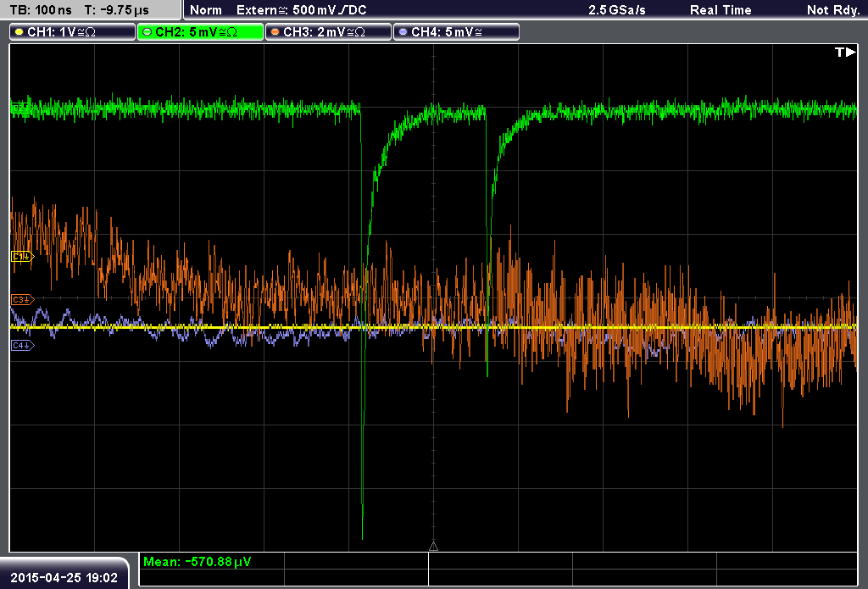The width and height of the screenshot is (868, 589).
Task: Click the blue dot in CH4 tab
Action: (403, 32)
